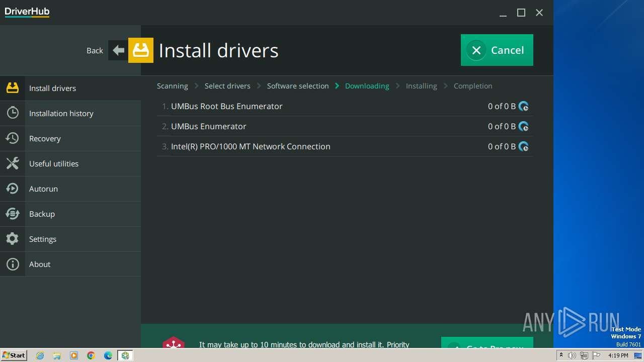This screenshot has height=362, width=644.
Task: Click the UMBus Root Bus Enumerator pending status icon
Action: tap(524, 106)
